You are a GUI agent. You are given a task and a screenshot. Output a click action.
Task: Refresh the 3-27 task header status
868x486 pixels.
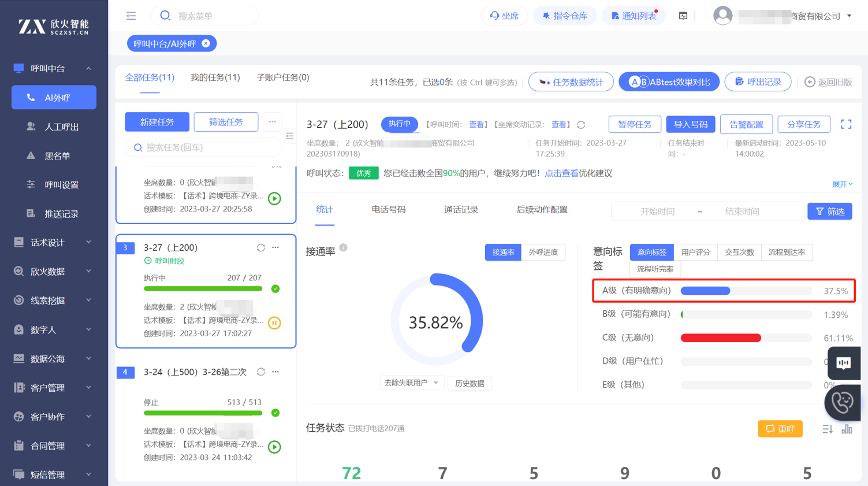(x=581, y=125)
